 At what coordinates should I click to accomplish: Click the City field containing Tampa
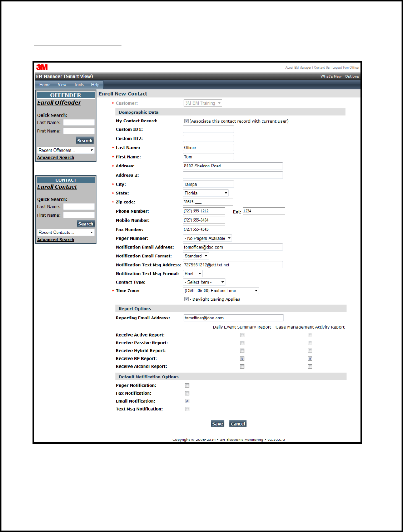208,184
